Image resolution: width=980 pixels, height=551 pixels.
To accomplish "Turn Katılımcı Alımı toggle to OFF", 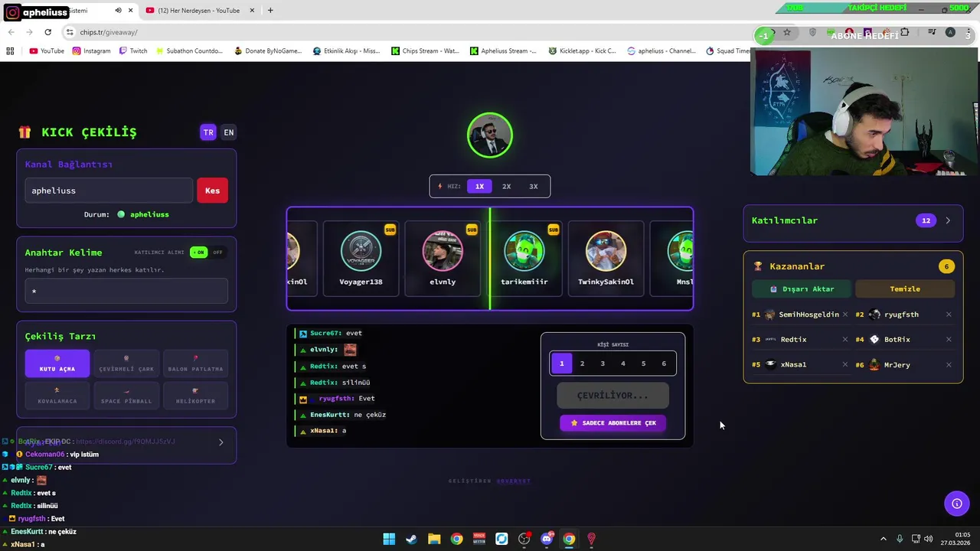I will [218, 253].
